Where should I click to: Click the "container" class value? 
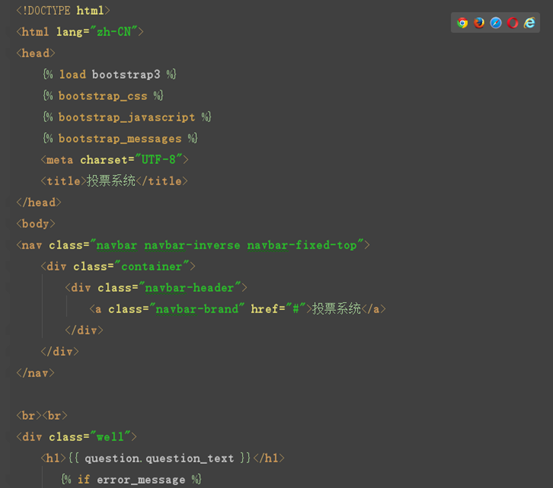(x=152, y=266)
